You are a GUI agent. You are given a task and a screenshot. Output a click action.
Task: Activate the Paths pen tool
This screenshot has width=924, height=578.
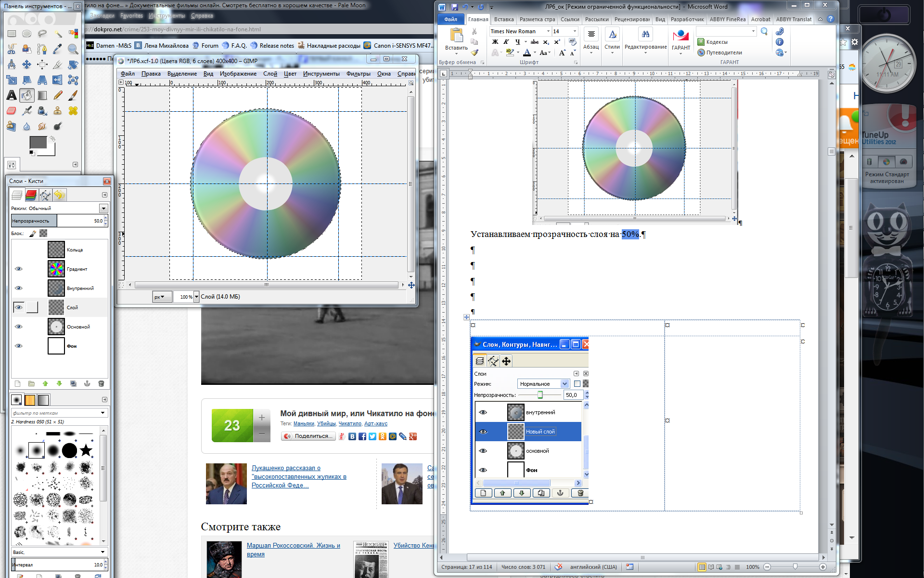[x=42, y=49]
